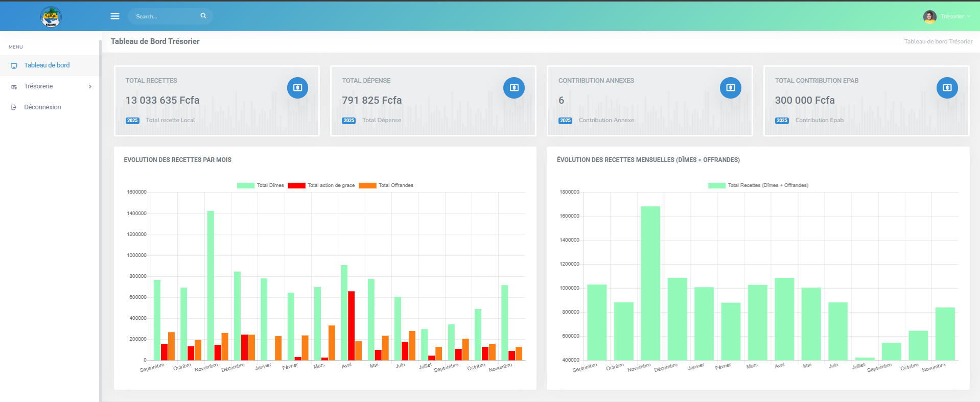Toggle the hamburger sidebar menu icon
This screenshot has width=980, height=402.
point(115,16)
